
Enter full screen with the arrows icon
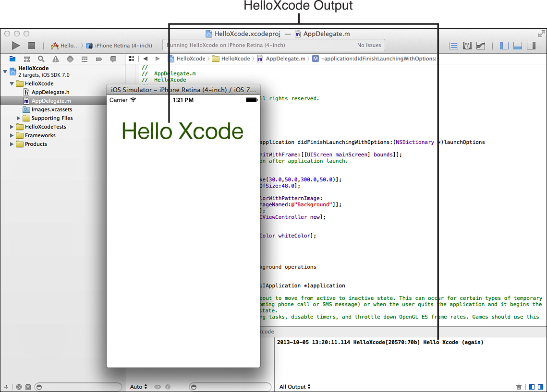pyautogui.click(x=541, y=34)
